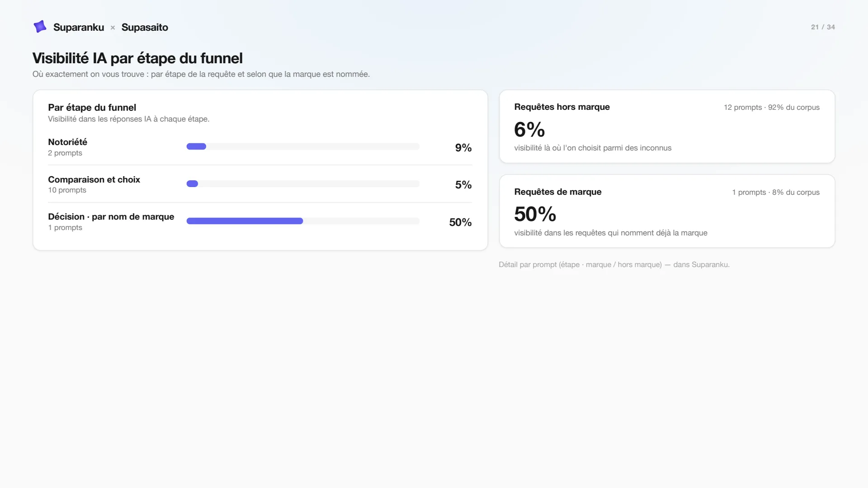This screenshot has width=868, height=488.
Task: Open the Requêtes de marque card title
Action: click(x=558, y=192)
